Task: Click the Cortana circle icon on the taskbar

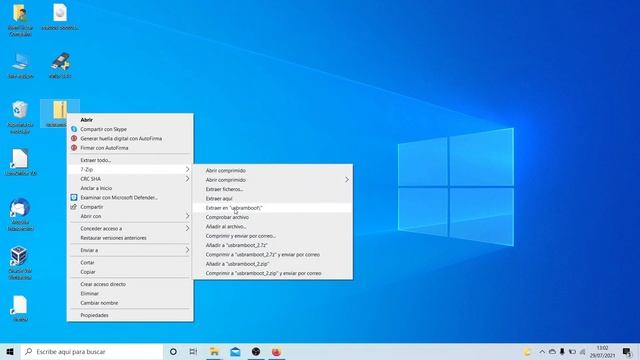Action: 173,351
